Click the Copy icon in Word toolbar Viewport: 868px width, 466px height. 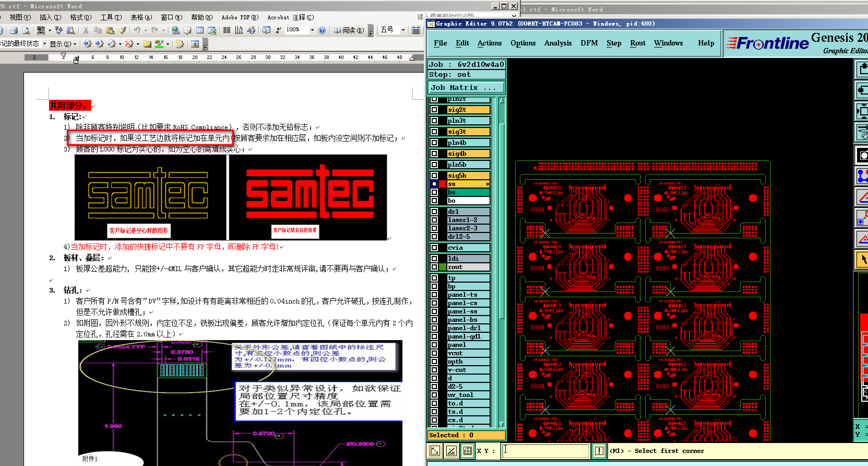coord(98,30)
